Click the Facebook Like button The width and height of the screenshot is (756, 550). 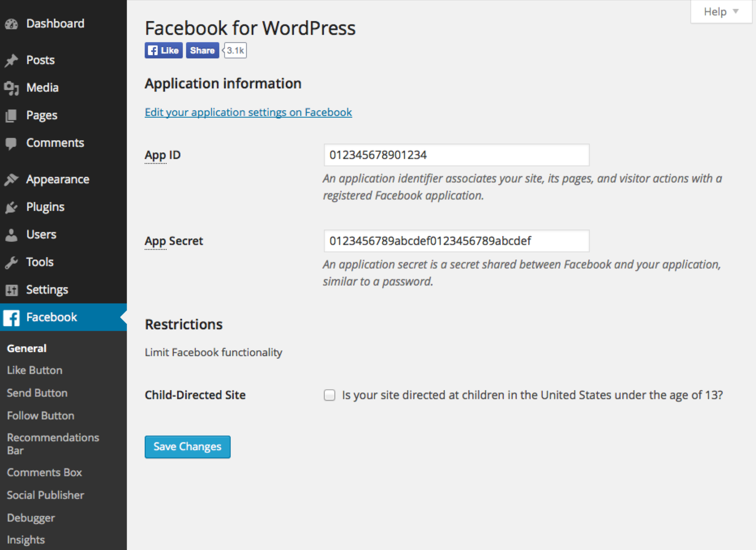164,50
